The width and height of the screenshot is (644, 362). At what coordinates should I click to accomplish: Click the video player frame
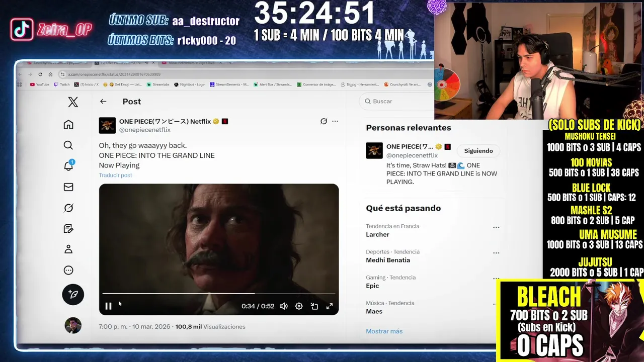[x=219, y=249]
